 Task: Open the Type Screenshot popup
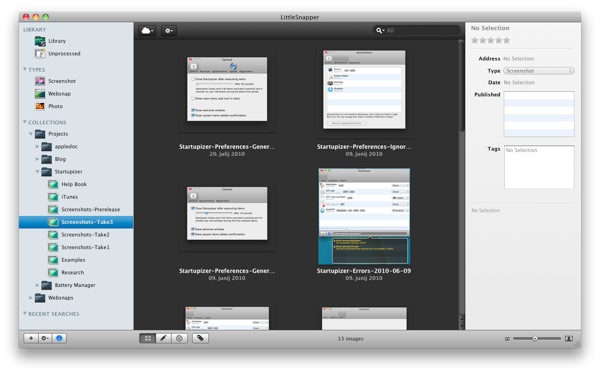[x=538, y=71]
